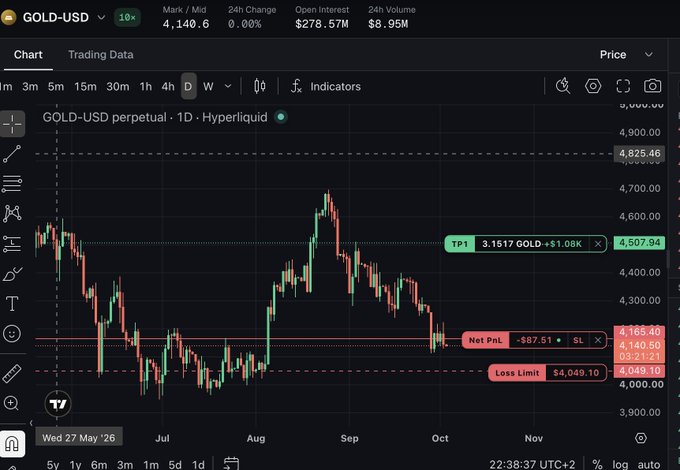
Task: Select the 15m timeframe
Action: click(85, 86)
